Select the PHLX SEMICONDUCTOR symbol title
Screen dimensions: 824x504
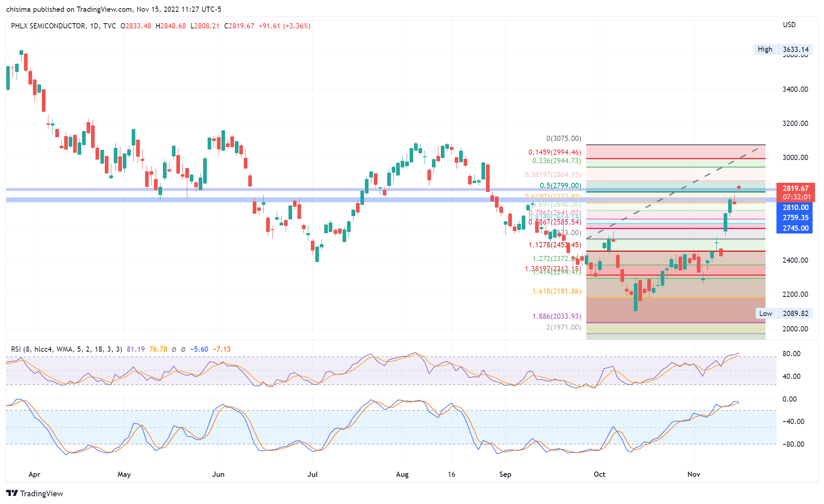point(48,26)
